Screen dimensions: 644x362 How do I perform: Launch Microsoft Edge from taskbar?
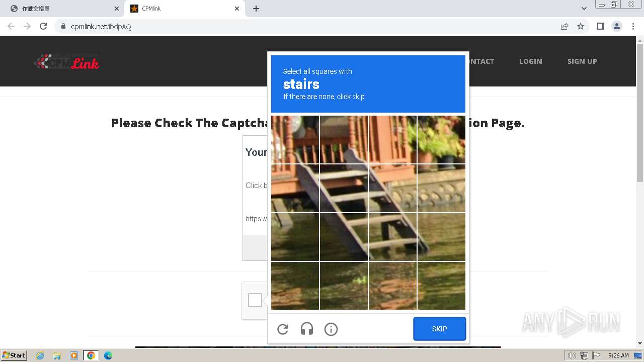point(108,355)
